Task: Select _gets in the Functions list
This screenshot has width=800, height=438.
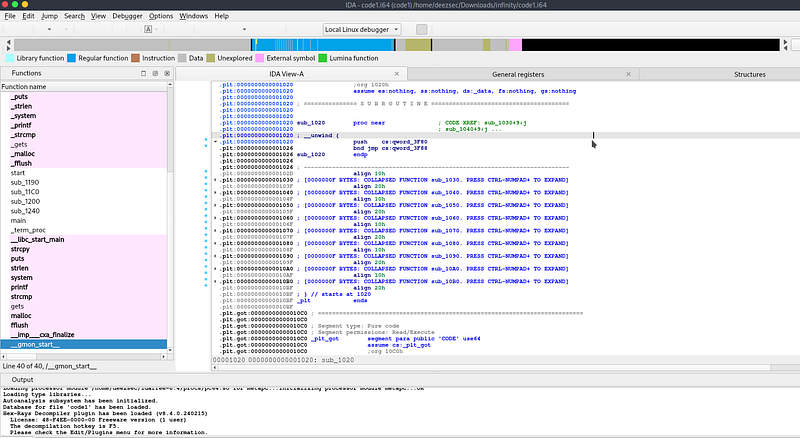Action: point(84,144)
